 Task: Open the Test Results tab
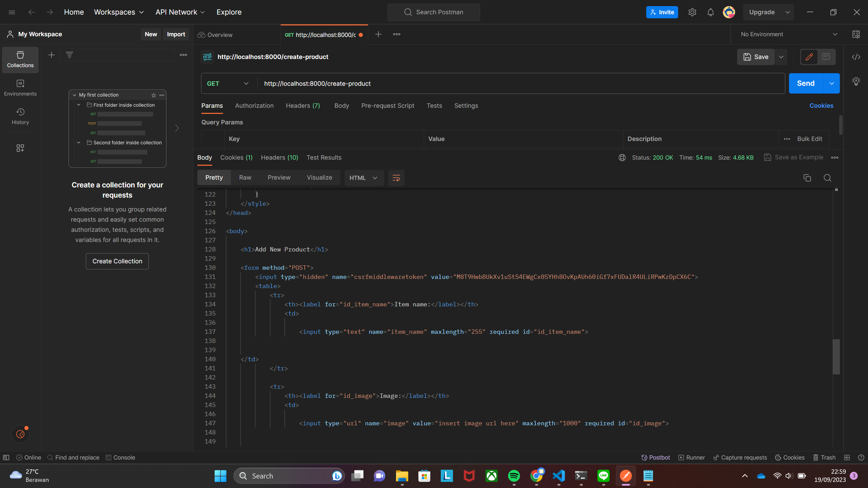click(324, 157)
